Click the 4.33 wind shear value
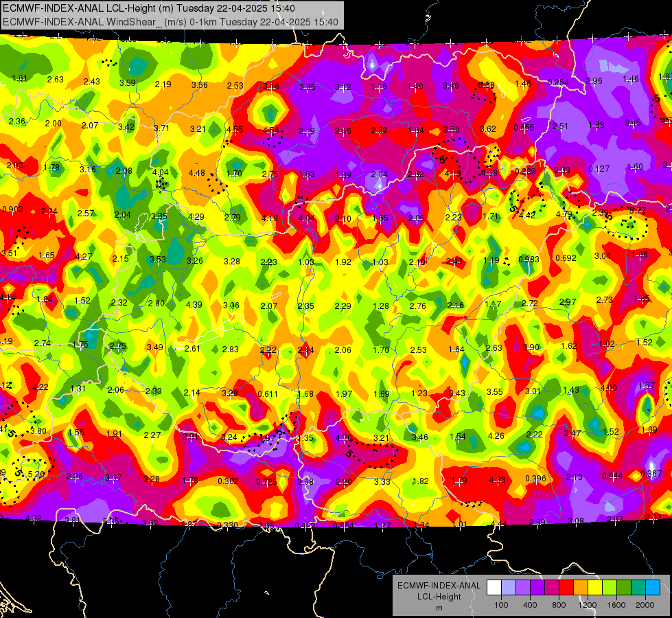The height and width of the screenshot is (618, 672). coord(497,479)
